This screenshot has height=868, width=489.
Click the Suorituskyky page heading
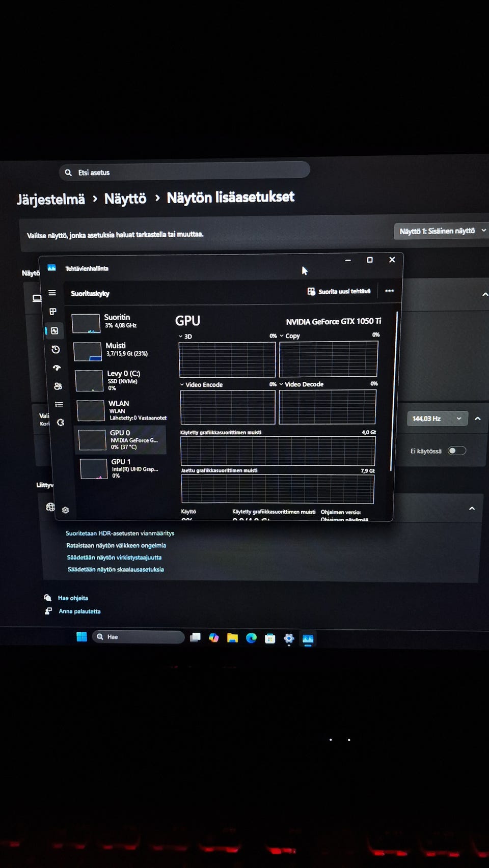[x=90, y=293]
